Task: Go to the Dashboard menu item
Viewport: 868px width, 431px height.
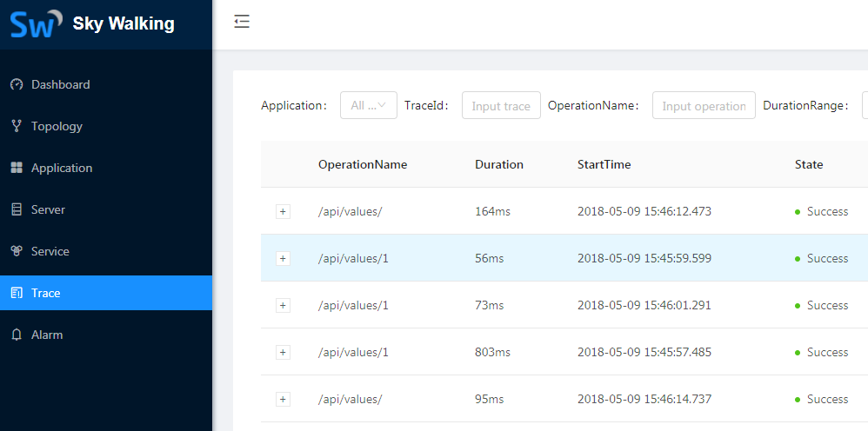Action: [x=60, y=84]
